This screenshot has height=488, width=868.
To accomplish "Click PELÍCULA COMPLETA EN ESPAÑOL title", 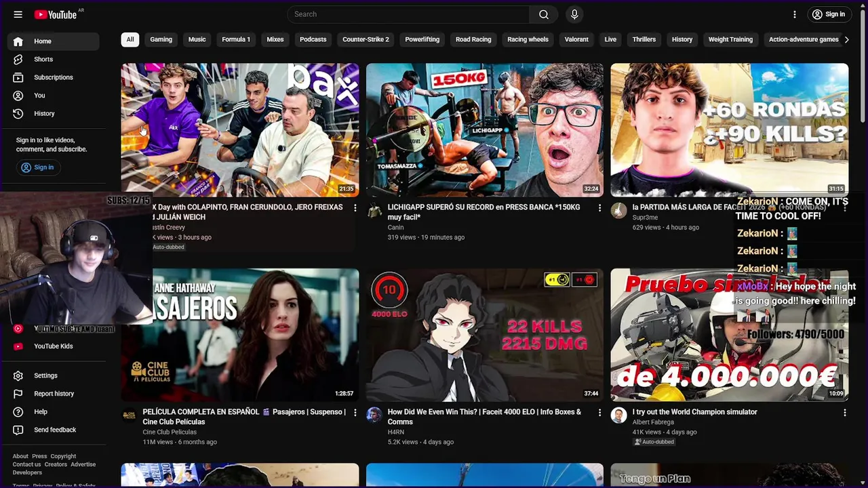I will 244,417.
